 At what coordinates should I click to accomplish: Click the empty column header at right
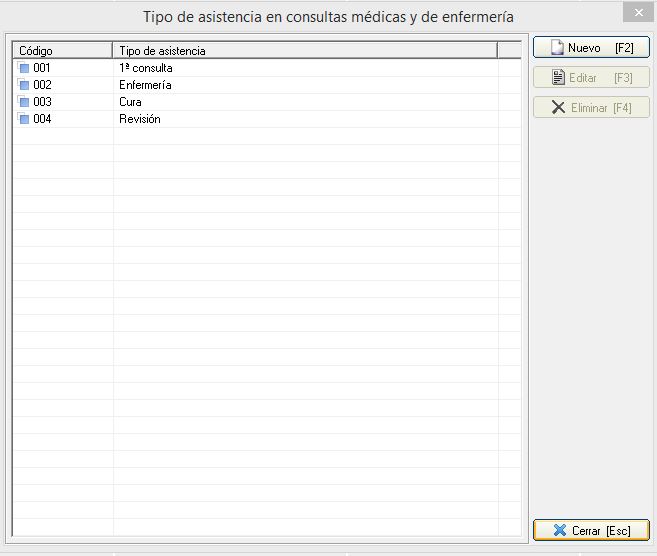click(509, 50)
